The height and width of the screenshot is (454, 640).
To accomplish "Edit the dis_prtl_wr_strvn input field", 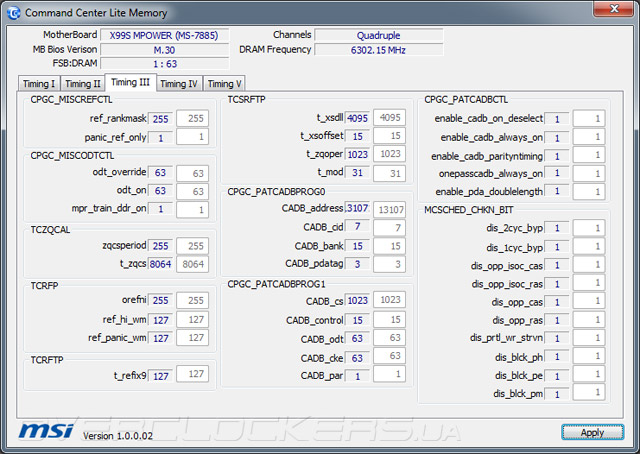I will (x=589, y=337).
